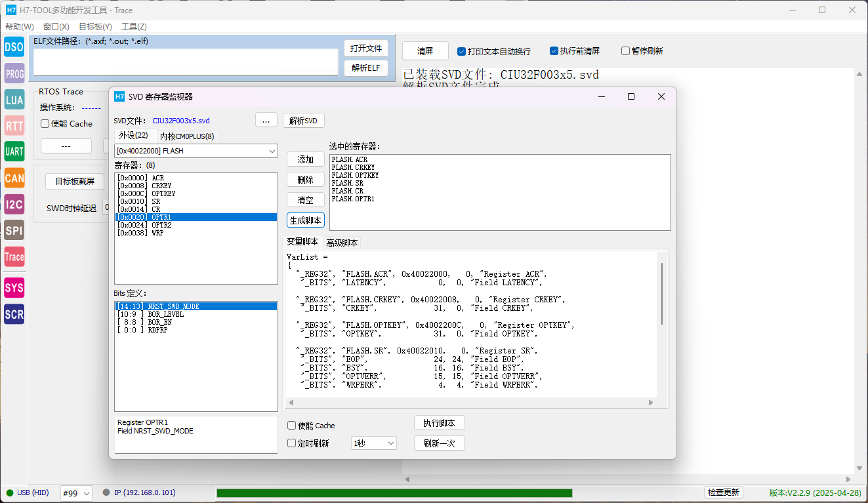
Task: Click the 刷新一次 button
Action: (x=440, y=443)
